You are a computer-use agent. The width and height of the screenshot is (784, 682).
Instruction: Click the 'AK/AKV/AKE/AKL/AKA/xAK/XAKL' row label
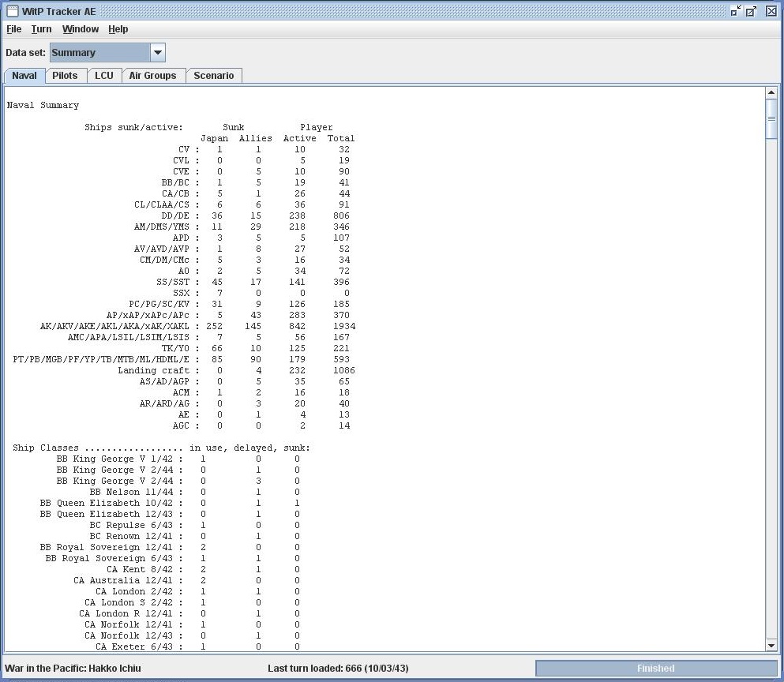pyautogui.click(x=114, y=326)
